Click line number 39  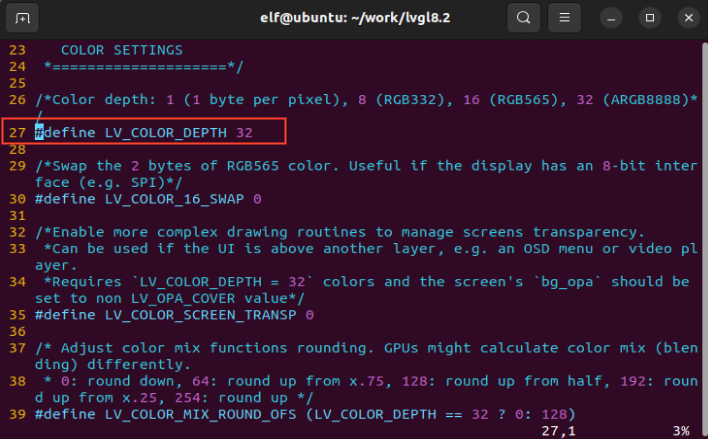[x=18, y=415]
